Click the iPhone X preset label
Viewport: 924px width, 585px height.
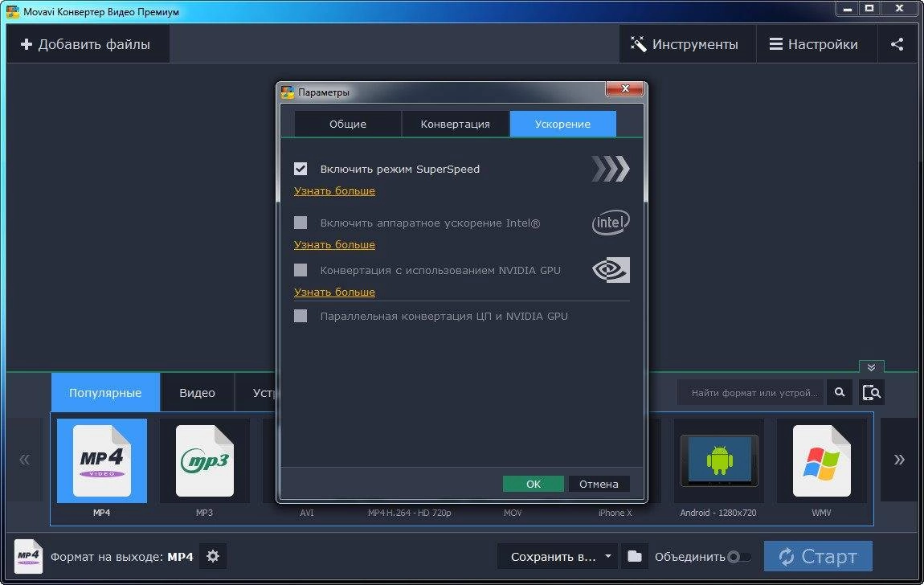tap(615, 513)
